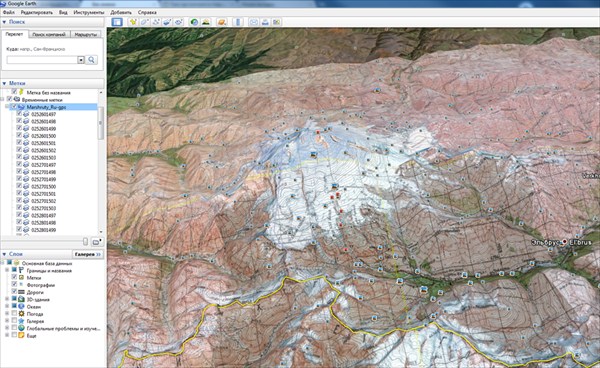
Task: Click in the Перелет search input field
Action: click(x=42, y=60)
